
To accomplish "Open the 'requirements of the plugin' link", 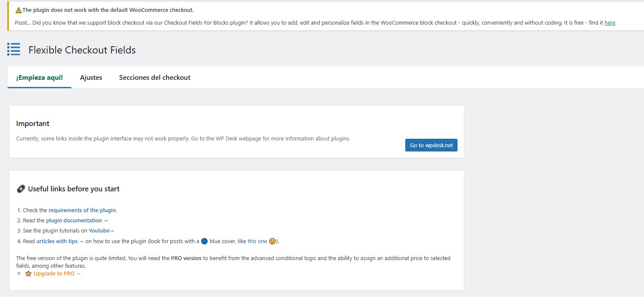I will click(x=82, y=210).
